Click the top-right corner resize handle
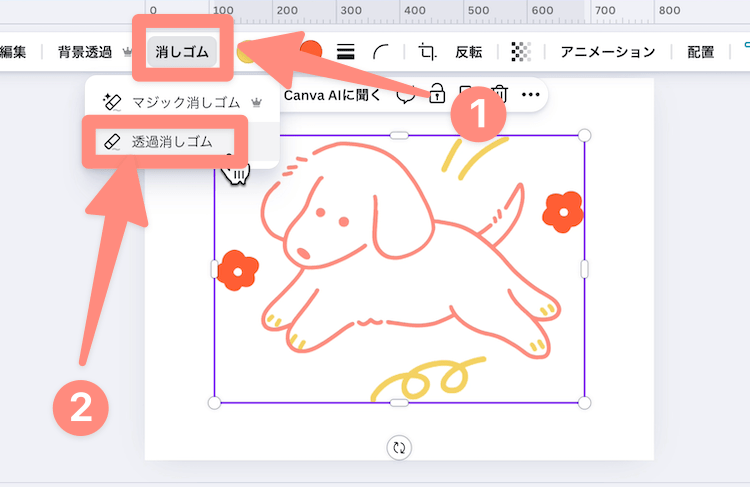Screen dimensions: 750x487 point(584,135)
